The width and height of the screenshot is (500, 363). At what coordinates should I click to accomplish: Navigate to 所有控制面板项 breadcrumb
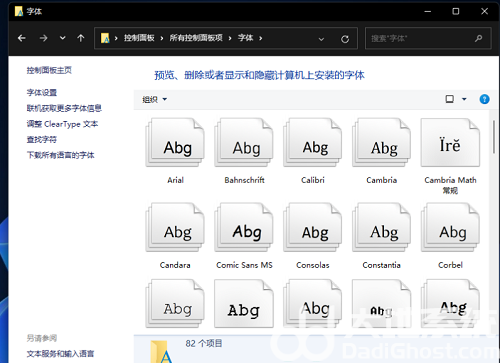point(196,38)
